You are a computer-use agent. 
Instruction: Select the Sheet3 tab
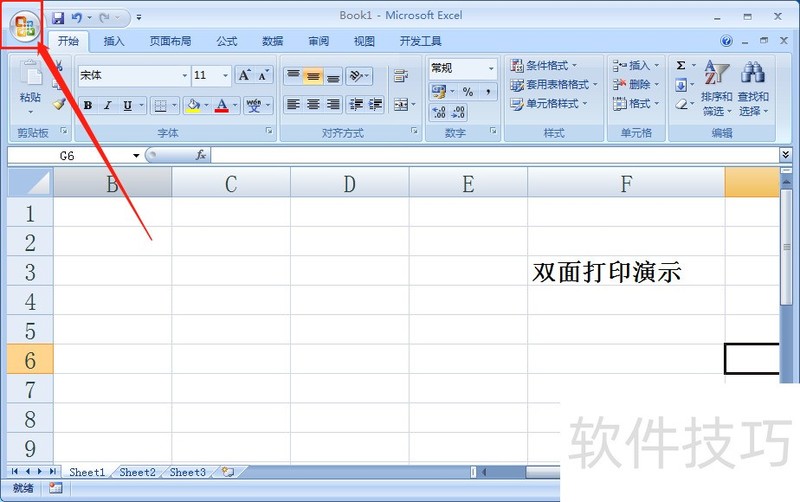coord(187,472)
